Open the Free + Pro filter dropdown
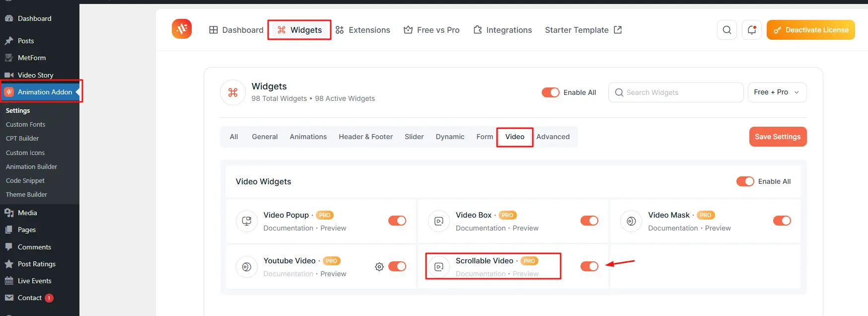The height and width of the screenshot is (316, 868). (x=777, y=92)
